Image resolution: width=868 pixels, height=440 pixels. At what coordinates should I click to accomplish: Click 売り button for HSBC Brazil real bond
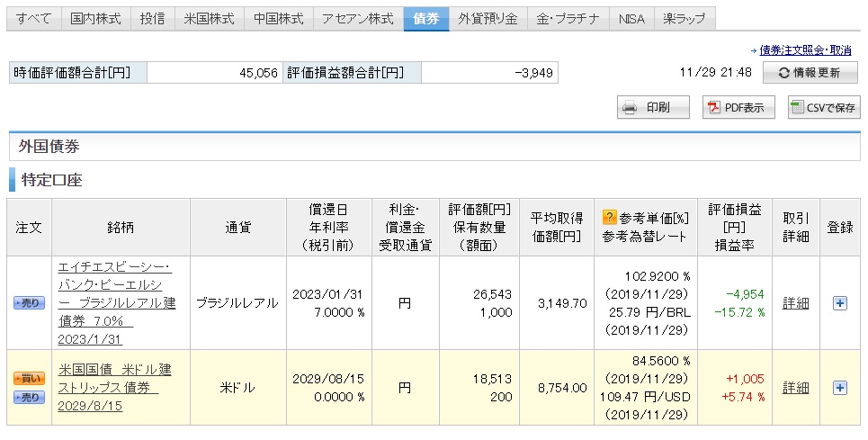point(30,303)
